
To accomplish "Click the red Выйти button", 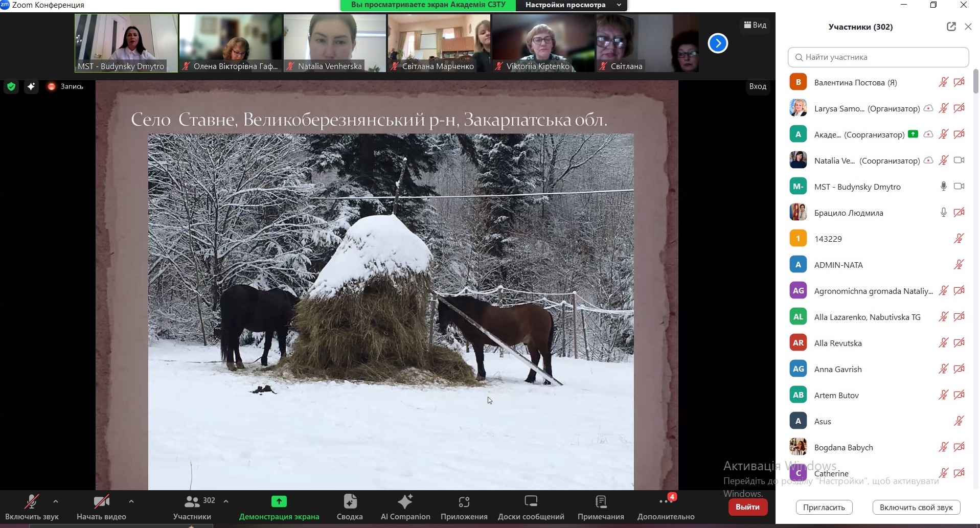I will pyautogui.click(x=747, y=507).
